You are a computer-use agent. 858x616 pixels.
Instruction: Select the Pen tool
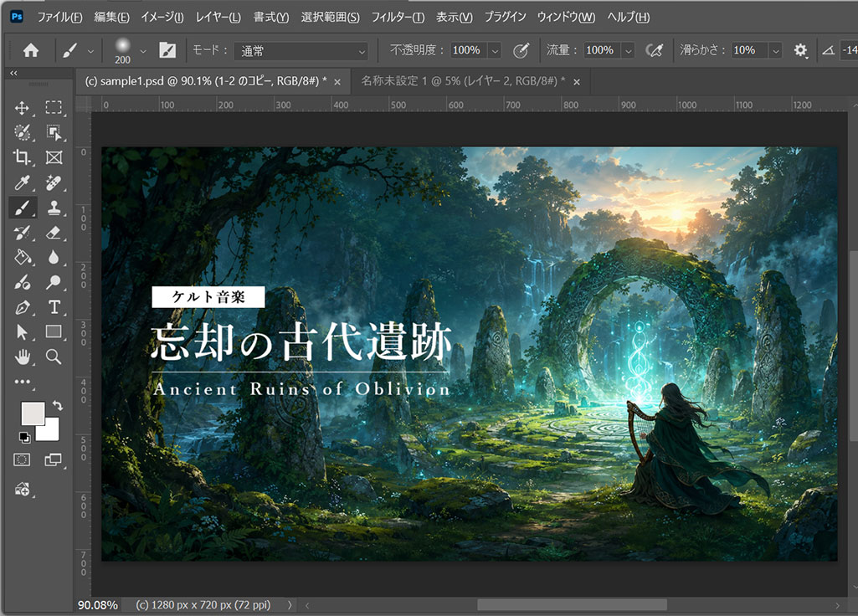point(22,307)
